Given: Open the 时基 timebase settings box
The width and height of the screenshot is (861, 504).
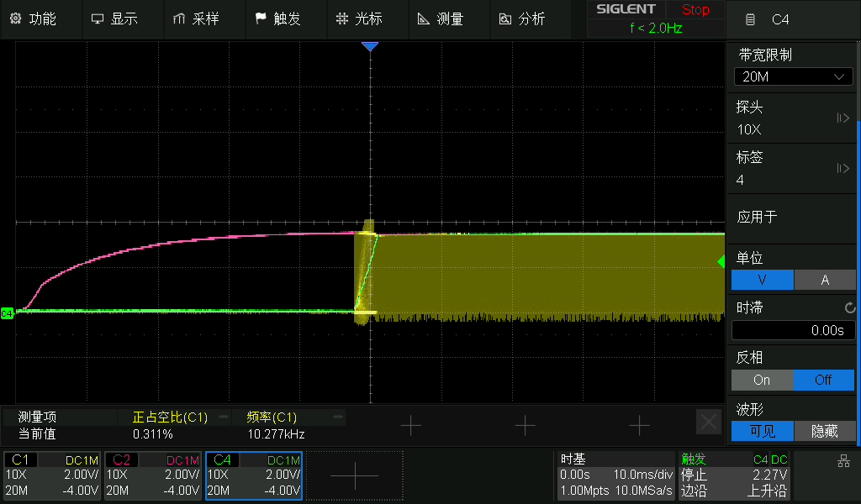Looking at the screenshot, I should pyautogui.click(x=616, y=475).
